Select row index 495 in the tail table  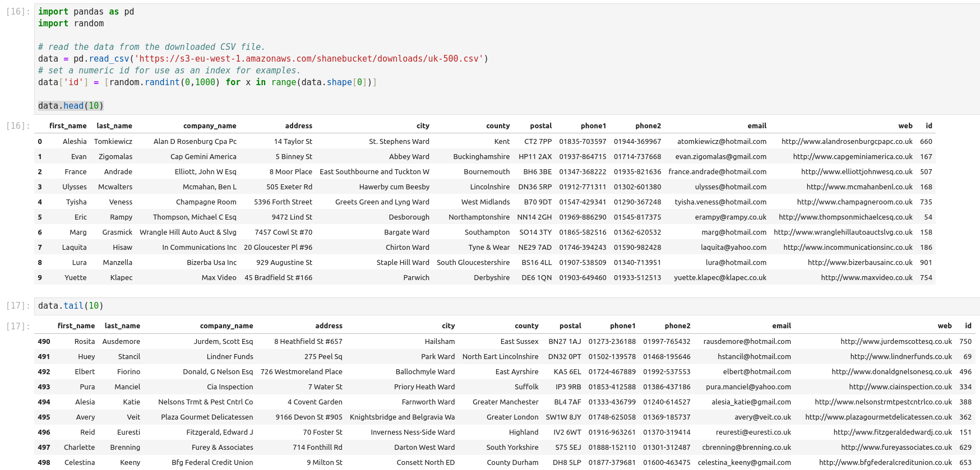coord(44,417)
